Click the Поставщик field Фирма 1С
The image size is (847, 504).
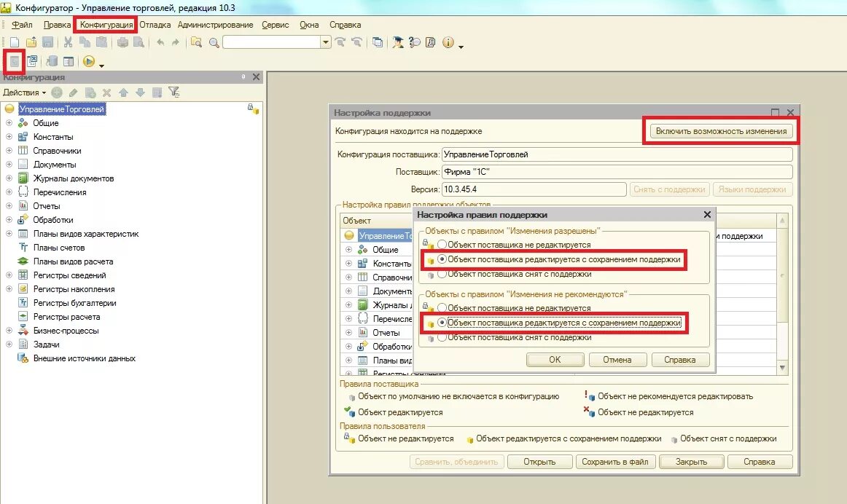[x=617, y=172]
